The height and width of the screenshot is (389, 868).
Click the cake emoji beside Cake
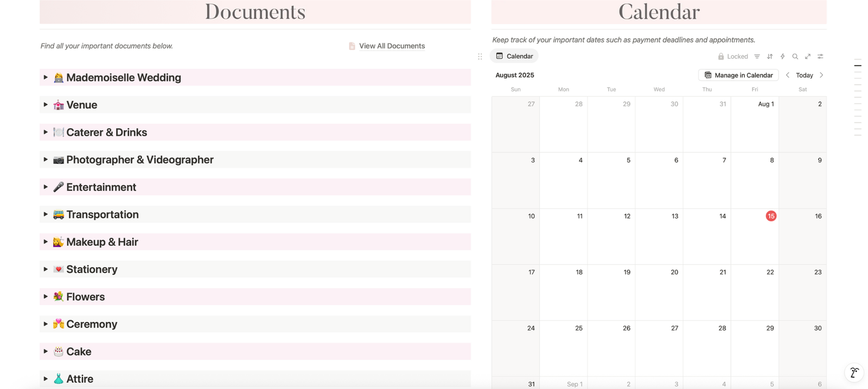click(59, 351)
